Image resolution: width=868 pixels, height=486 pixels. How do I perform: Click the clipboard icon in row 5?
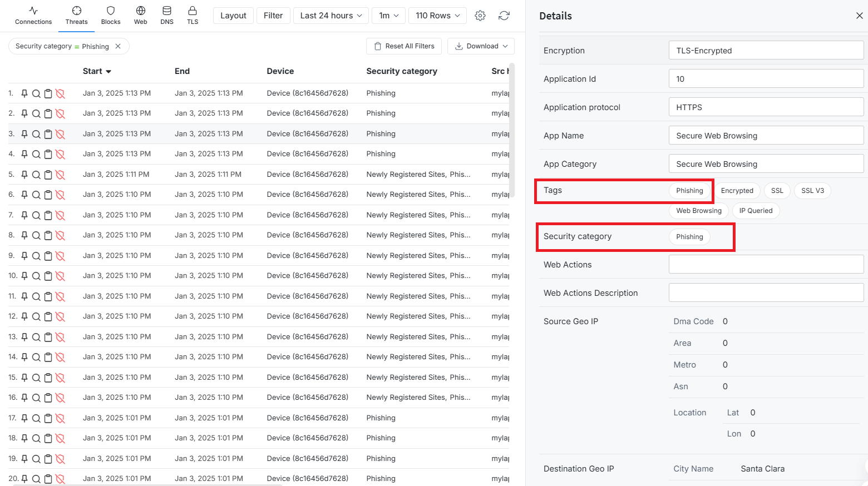point(48,175)
